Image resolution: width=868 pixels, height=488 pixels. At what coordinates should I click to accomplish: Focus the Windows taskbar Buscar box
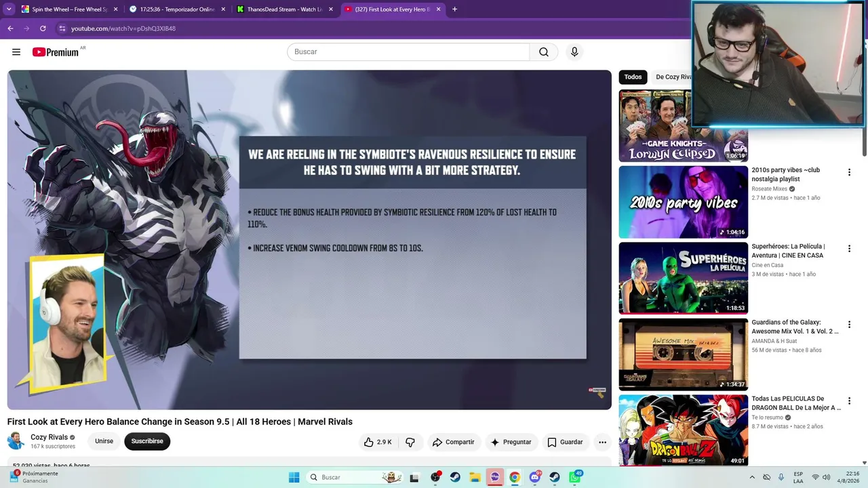pos(355,477)
